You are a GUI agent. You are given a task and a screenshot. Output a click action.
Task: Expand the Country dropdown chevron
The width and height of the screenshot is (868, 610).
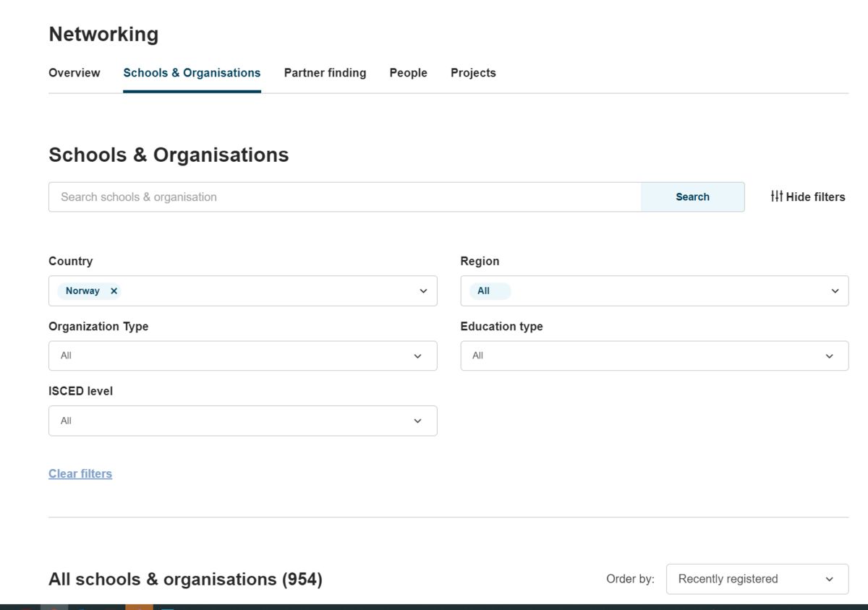423,291
